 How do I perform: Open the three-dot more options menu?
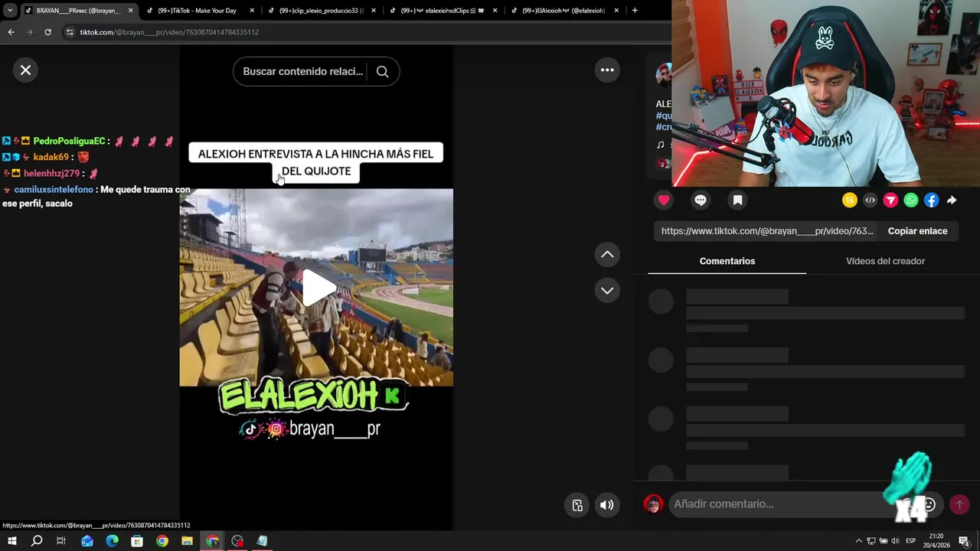coord(607,70)
